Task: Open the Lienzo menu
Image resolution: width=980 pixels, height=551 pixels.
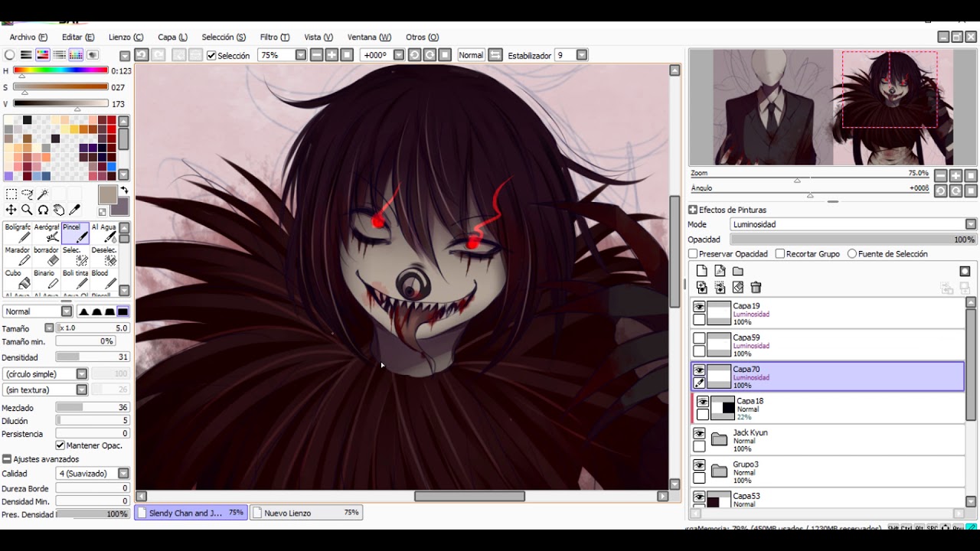Action: 126,37
